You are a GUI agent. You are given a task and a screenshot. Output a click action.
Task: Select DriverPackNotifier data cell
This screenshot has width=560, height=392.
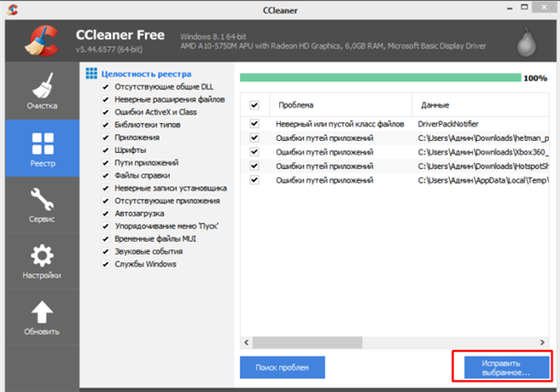point(448,124)
